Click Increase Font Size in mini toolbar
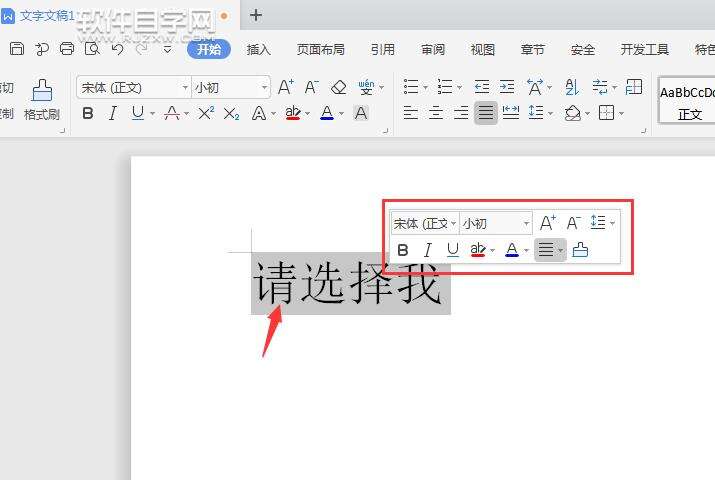 click(x=548, y=223)
